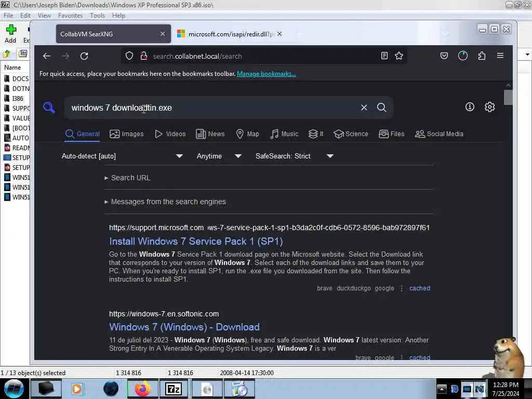Bookmark this page with the star icon
Image resolution: width=532 pixels, height=399 pixels.
click(399, 56)
